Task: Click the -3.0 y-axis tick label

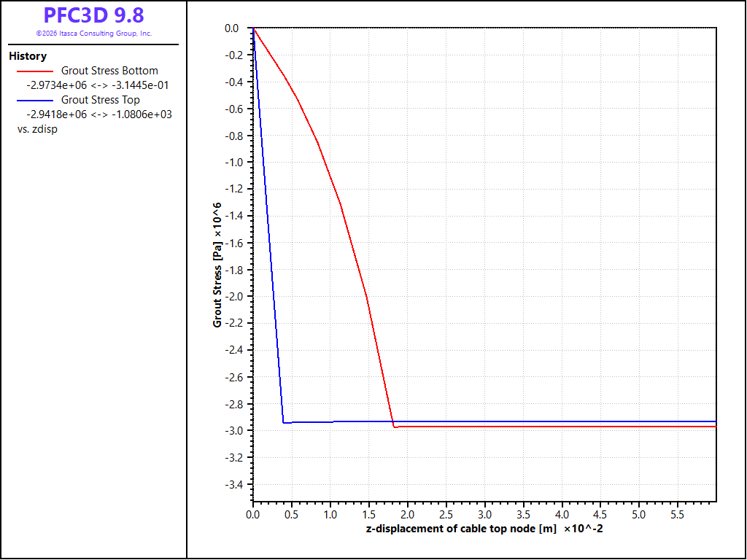Action: click(231, 431)
